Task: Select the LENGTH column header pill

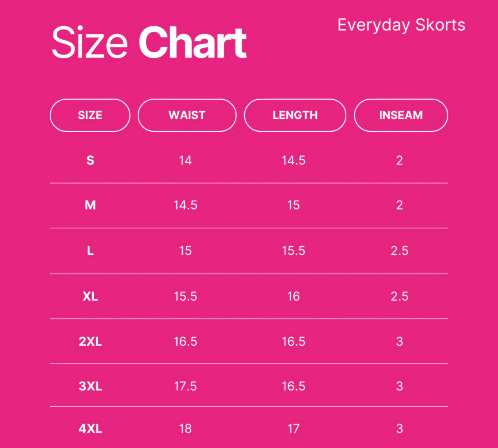Action: coord(295,115)
